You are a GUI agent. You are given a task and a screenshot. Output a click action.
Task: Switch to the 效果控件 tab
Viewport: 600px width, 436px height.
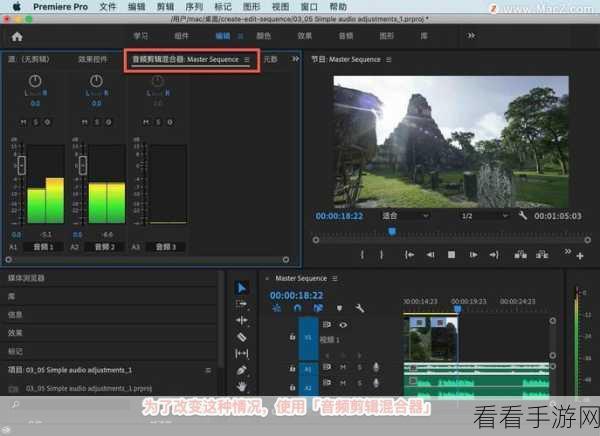pos(93,59)
